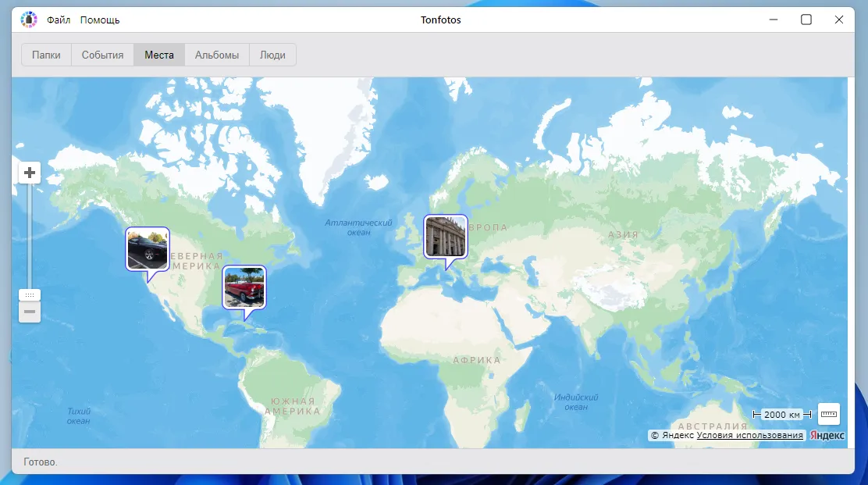The width and height of the screenshot is (868, 485).
Task: Show the Люди tab
Action: pyautogui.click(x=272, y=55)
